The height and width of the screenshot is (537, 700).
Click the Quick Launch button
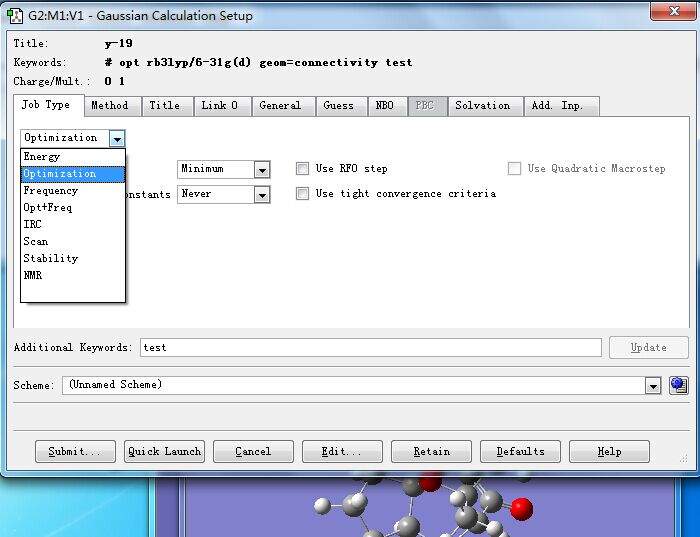pos(164,451)
